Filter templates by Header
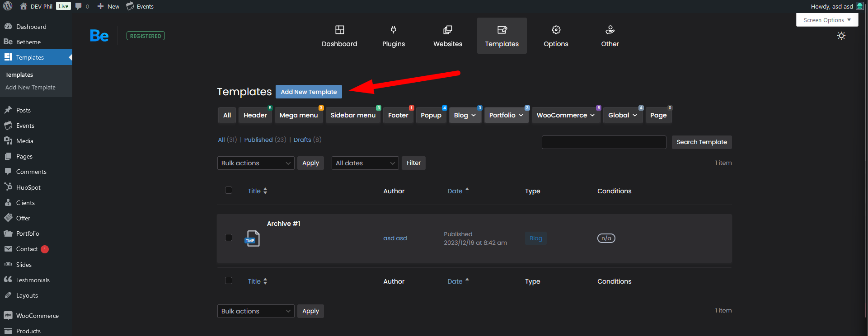Image resolution: width=868 pixels, height=336 pixels. [255, 115]
